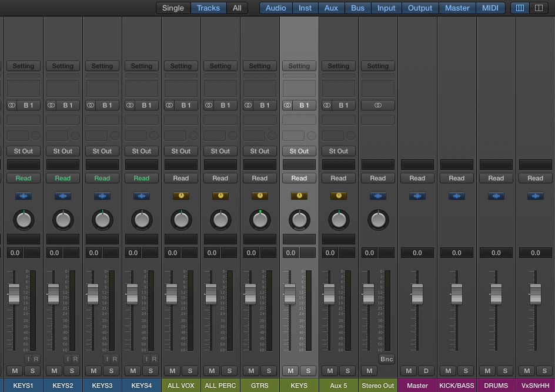Toggle Dim on Master channel

point(426,371)
